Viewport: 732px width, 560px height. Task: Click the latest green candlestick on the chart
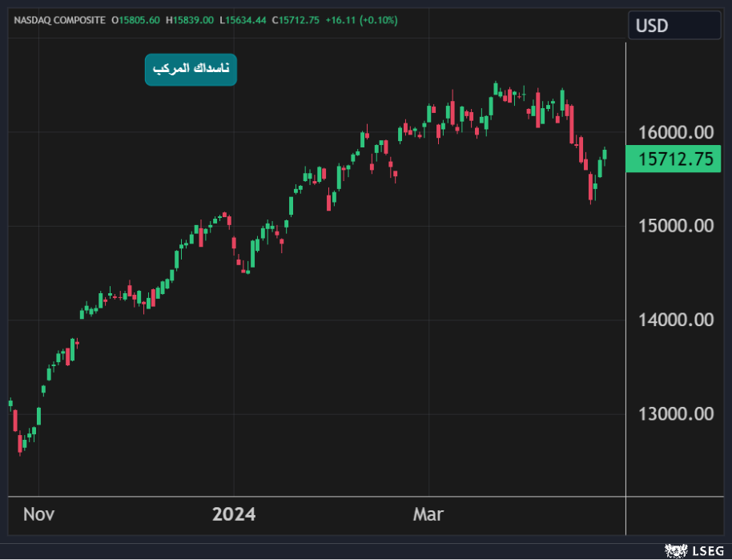[x=605, y=153]
